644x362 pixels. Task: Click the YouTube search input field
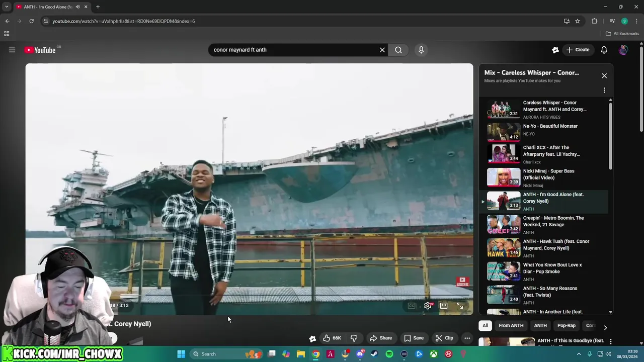point(294,50)
